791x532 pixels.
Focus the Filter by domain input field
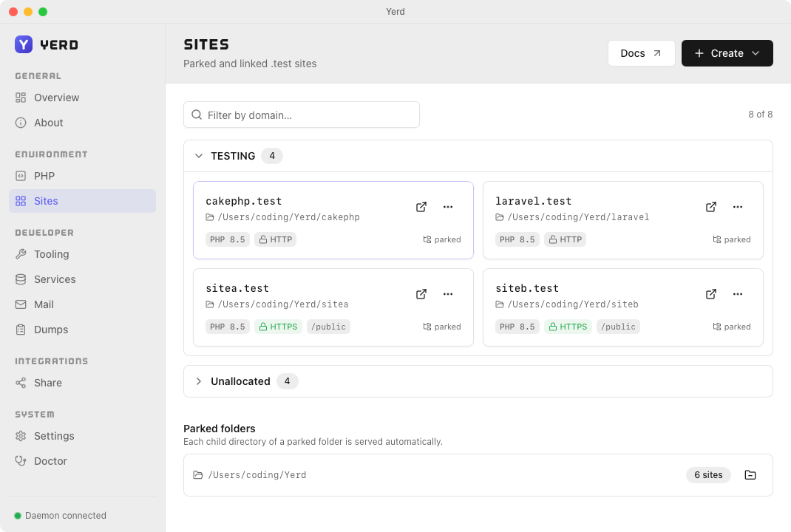click(301, 115)
